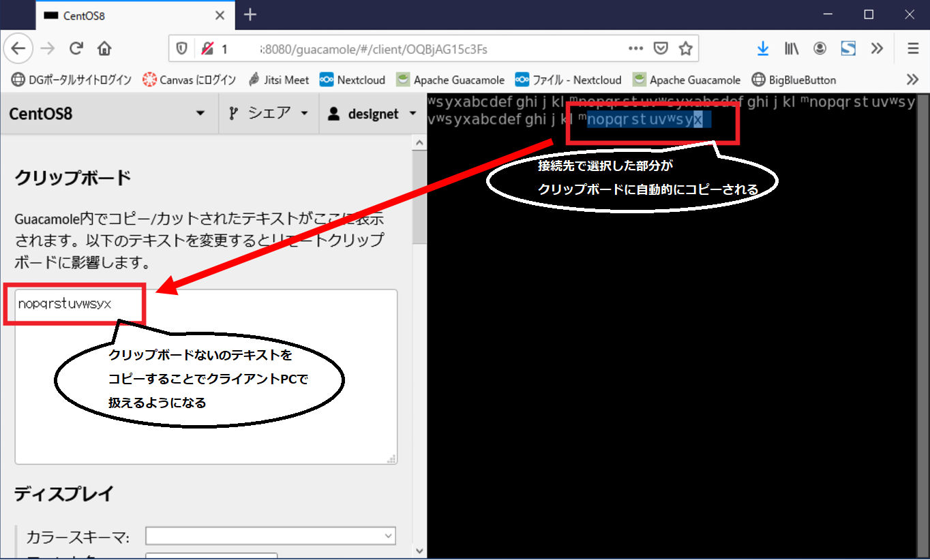Open DGポータルサイトログイン bookmark

[x=72, y=80]
